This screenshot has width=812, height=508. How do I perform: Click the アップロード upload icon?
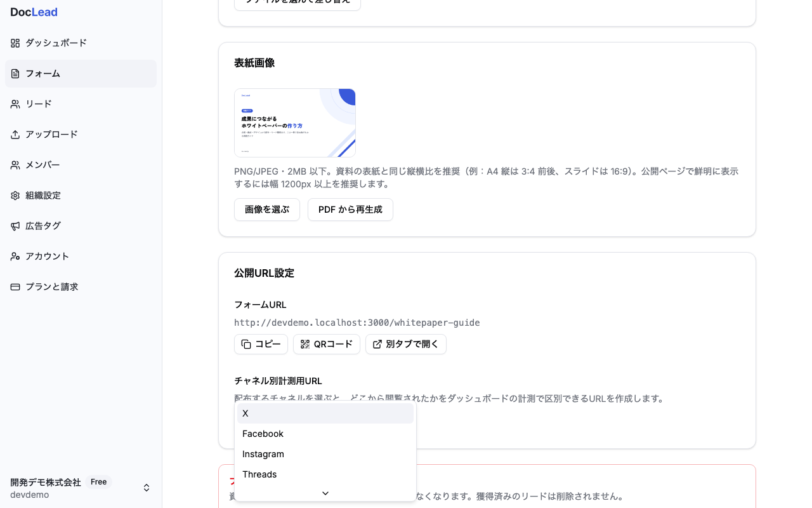tap(15, 135)
